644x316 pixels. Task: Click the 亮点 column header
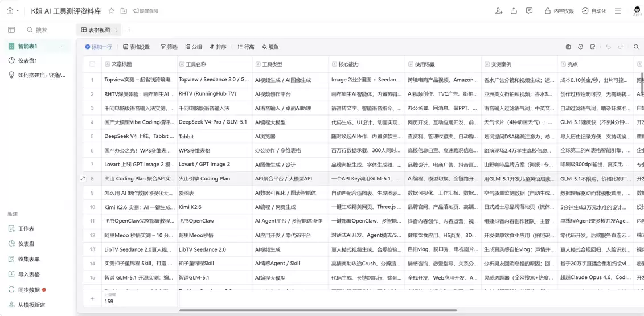point(596,64)
